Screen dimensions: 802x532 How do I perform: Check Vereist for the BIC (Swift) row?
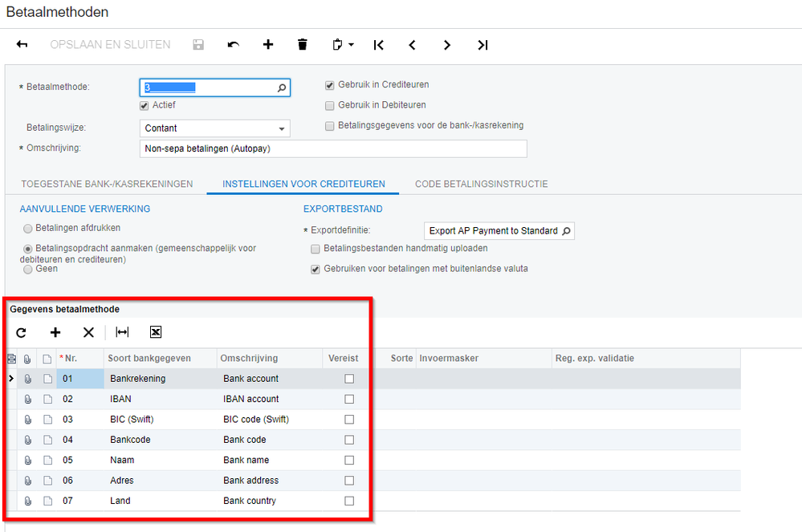(349, 420)
